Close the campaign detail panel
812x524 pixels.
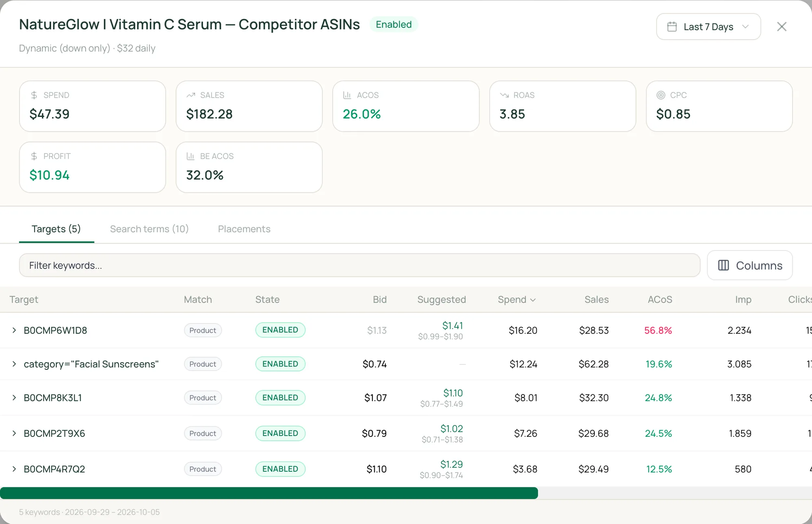click(x=782, y=27)
